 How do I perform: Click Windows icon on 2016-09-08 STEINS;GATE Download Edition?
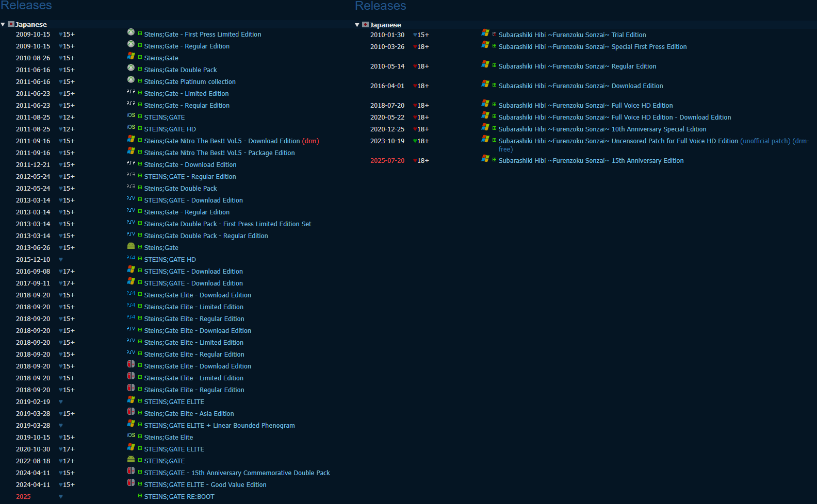coord(131,269)
